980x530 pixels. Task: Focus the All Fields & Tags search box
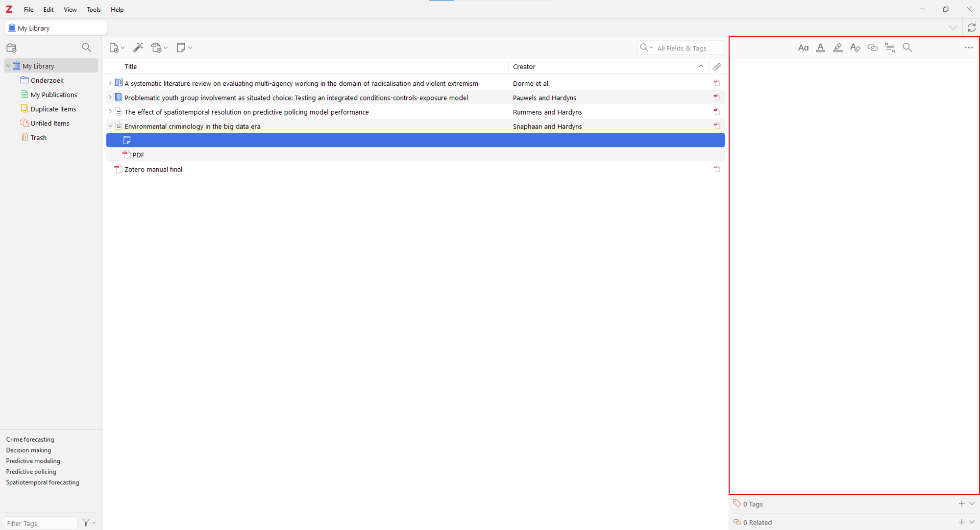[689, 48]
